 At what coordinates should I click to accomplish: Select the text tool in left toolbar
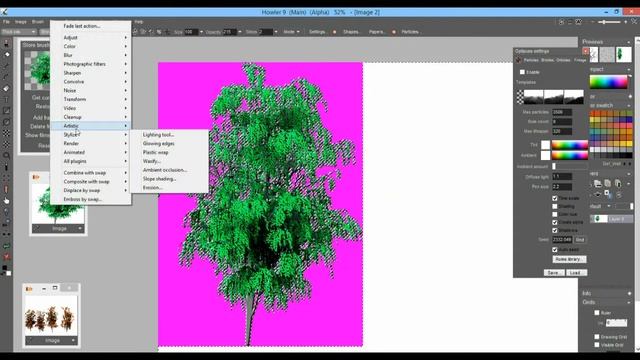pos(7,100)
